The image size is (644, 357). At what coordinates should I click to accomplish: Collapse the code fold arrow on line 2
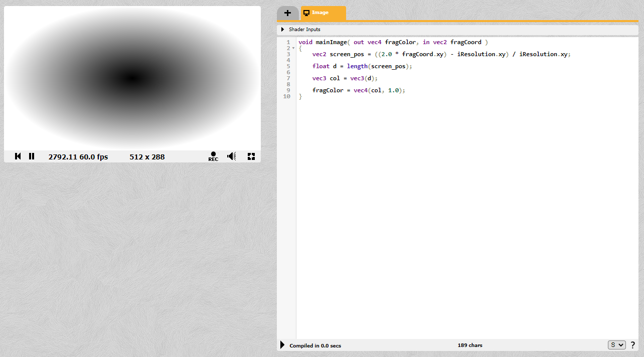(293, 48)
